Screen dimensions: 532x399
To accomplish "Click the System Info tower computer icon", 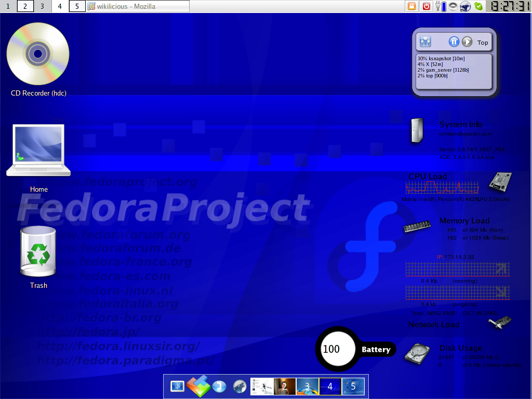I will (417, 130).
